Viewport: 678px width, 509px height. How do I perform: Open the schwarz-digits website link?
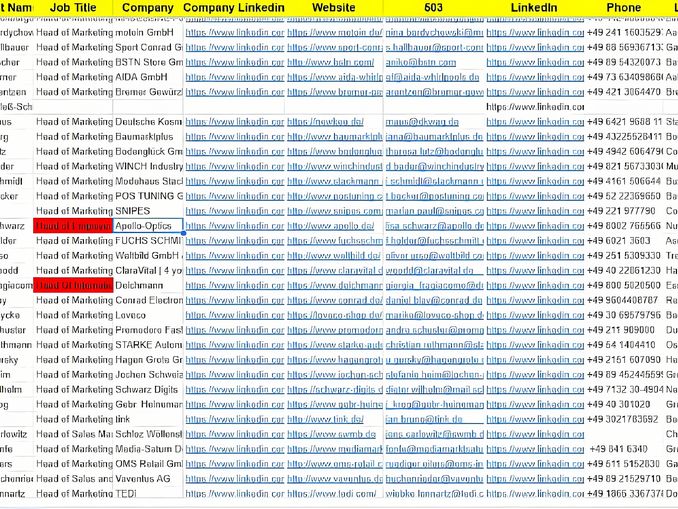click(x=335, y=390)
